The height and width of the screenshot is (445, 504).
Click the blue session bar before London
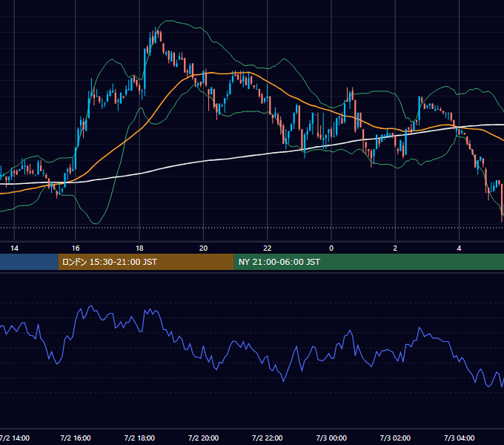point(29,262)
